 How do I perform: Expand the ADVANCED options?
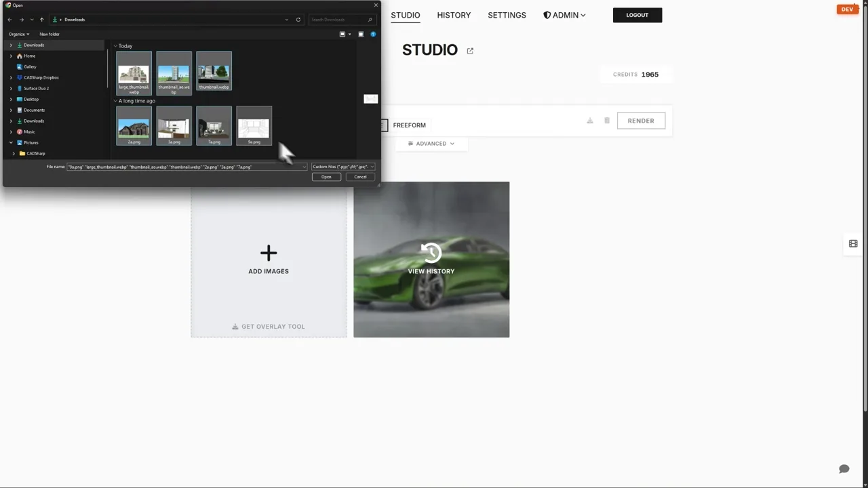point(431,144)
